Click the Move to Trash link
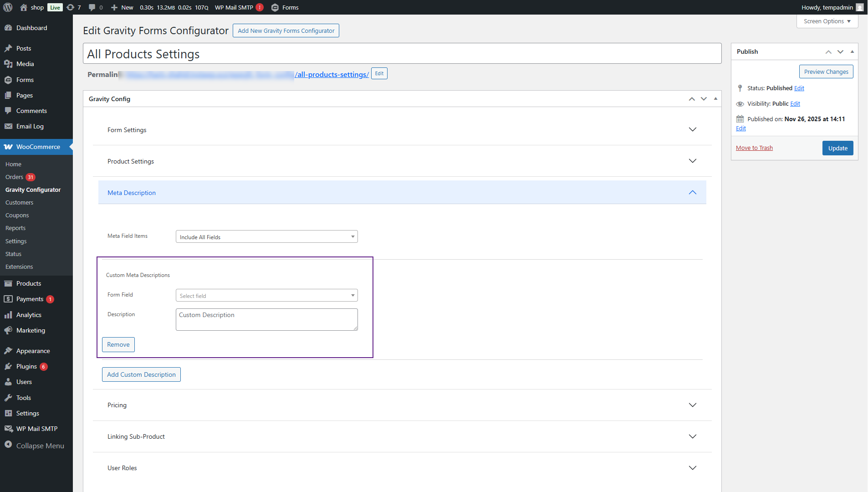This screenshot has height=492, width=868. click(x=754, y=148)
